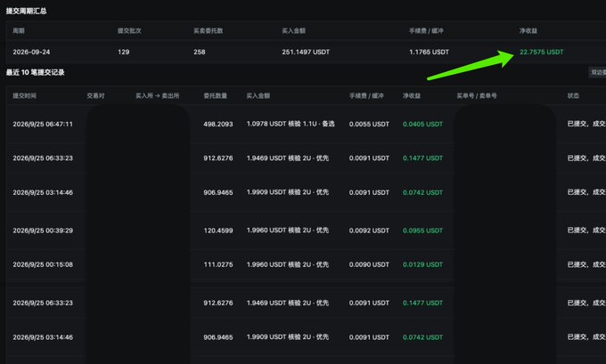Screen dimensions: 606x364
Task: Click the buy amount in the 00:39:29 row
Action: tap(288, 230)
